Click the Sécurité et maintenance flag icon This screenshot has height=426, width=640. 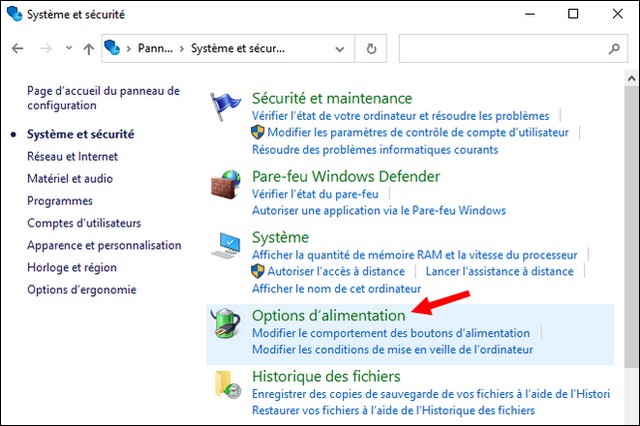pos(224,106)
